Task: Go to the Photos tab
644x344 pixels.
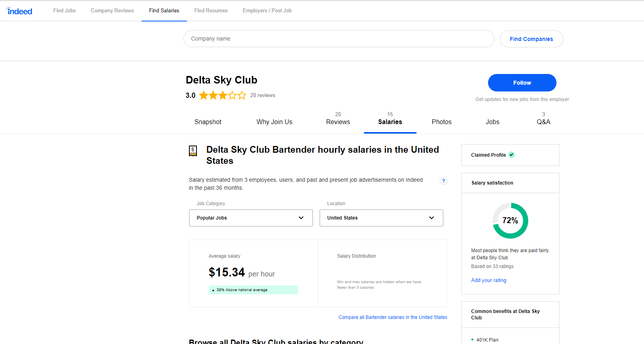Action: pos(442,122)
